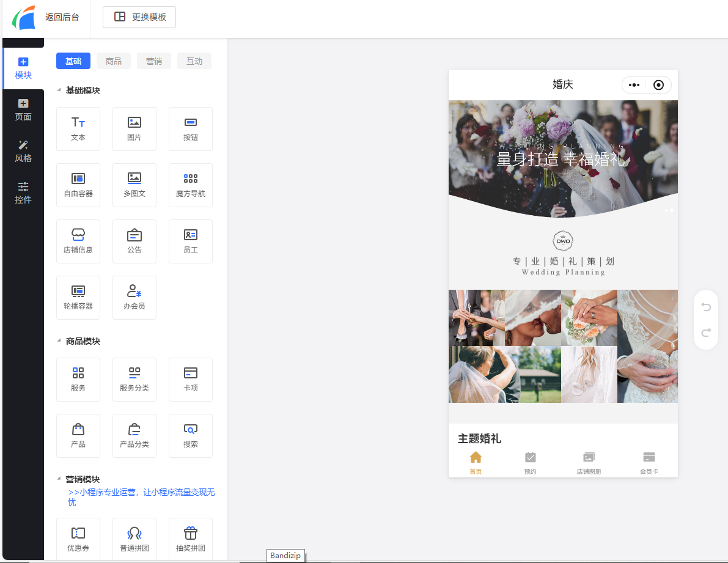Tap the 预约 tab in phone preview
This screenshot has width=728, height=563.
(530, 463)
